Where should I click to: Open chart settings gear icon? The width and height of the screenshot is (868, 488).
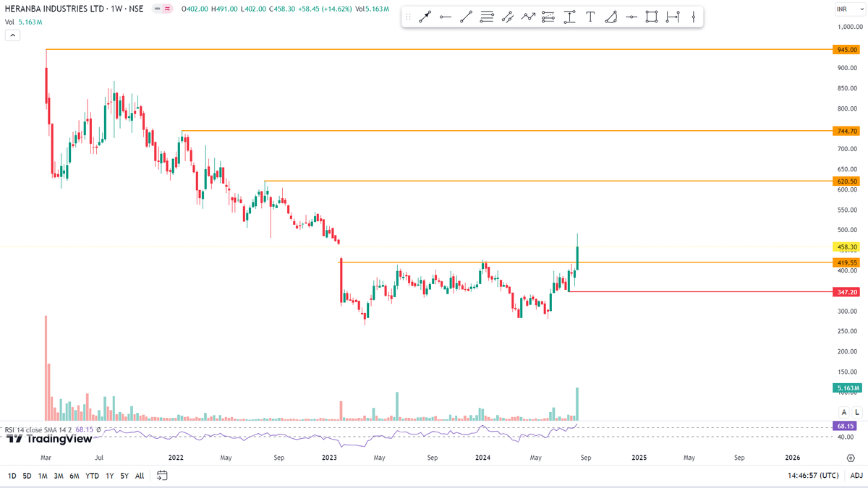[850, 458]
